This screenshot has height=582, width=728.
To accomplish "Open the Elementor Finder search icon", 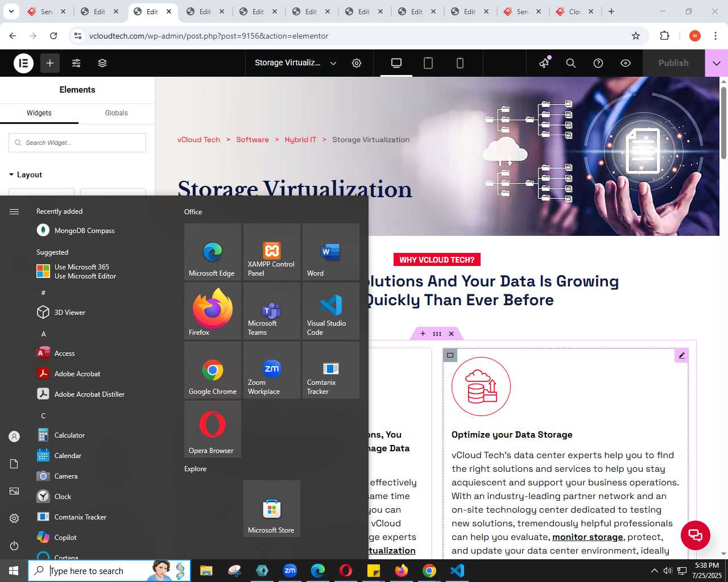I will click(x=571, y=63).
